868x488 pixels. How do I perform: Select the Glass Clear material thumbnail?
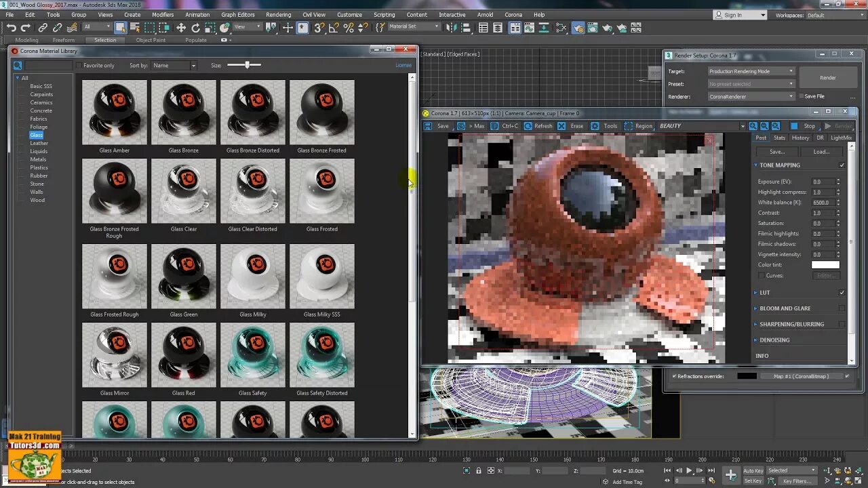[x=184, y=191]
